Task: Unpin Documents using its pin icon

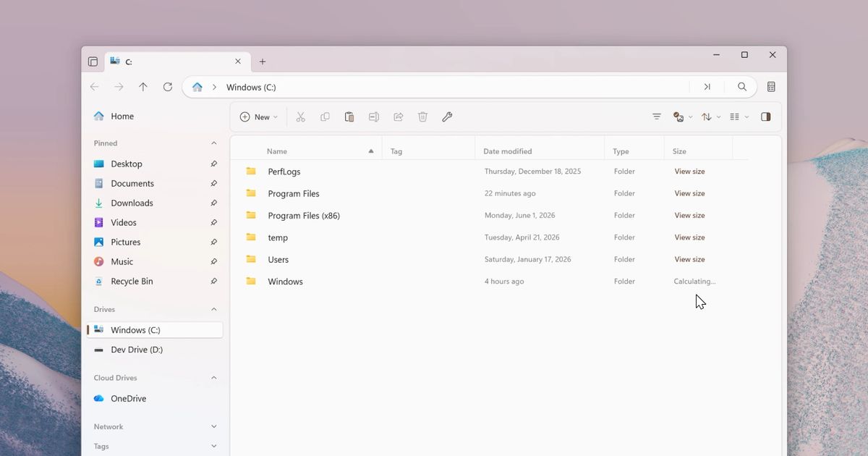Action: point(214,183)
